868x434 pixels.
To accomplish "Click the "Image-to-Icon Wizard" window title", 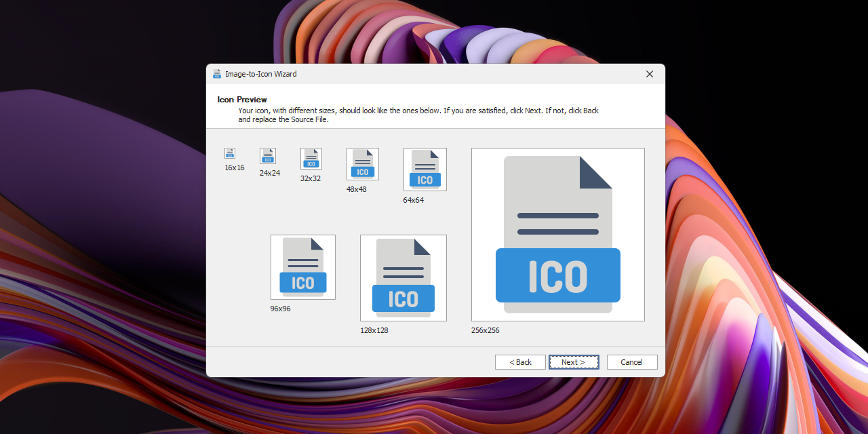I will (x=261, y=74).
